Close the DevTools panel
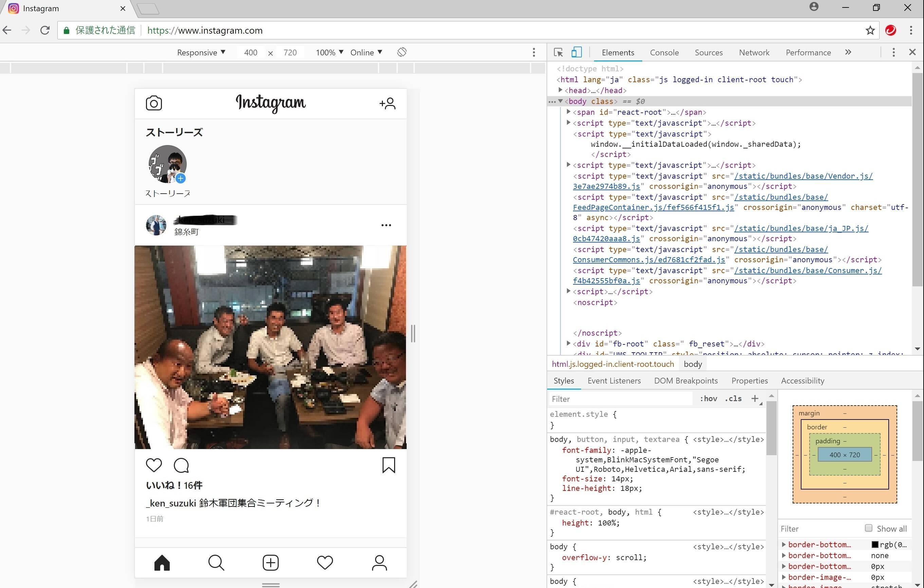924x588 pixels. tap(912, 52)
